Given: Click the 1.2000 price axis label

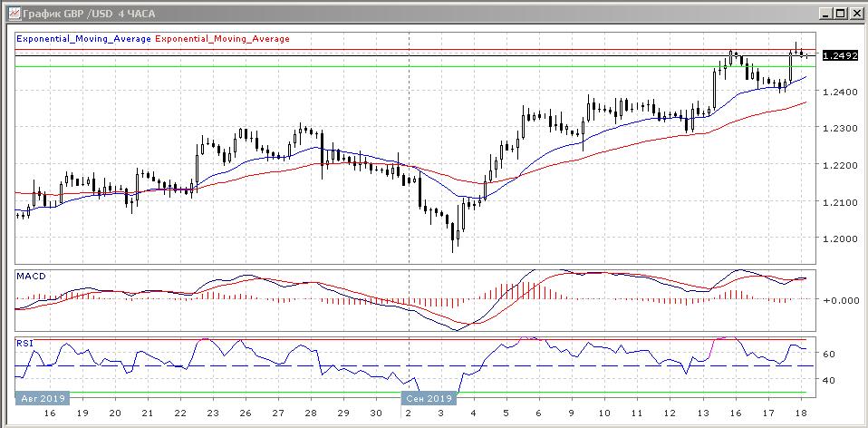Looking at the screenshot, I should coord(836,239).
